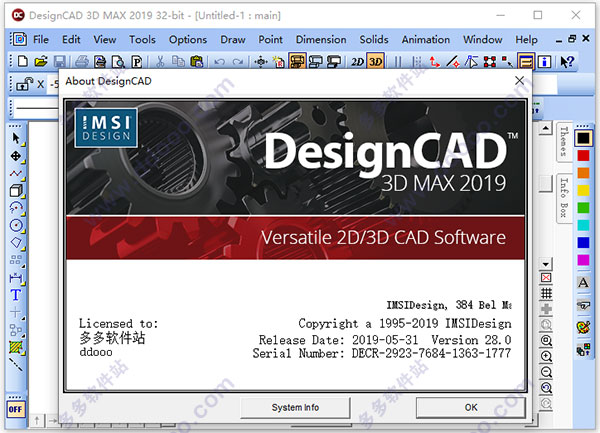Open the Dimension menu
Image resolution: width=600 pixels, height=433 pixels.
tap(321, 39)
